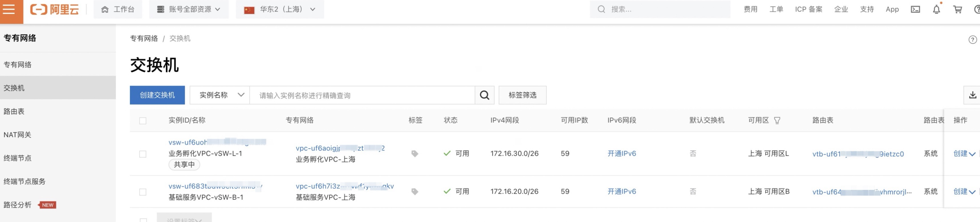Click the download export icon
Screen dimensions: 980x222
coord(972,95)
